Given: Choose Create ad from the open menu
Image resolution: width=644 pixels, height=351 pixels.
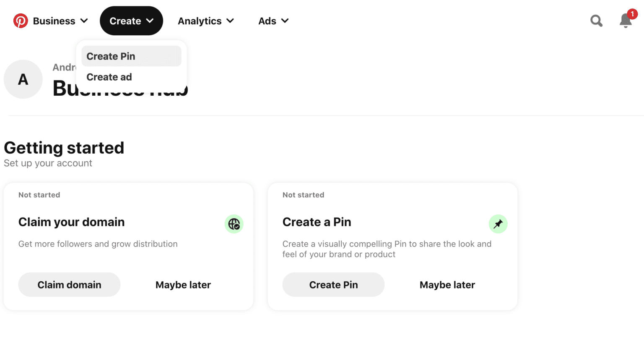Looking at the screenshot, I should 109,77.
